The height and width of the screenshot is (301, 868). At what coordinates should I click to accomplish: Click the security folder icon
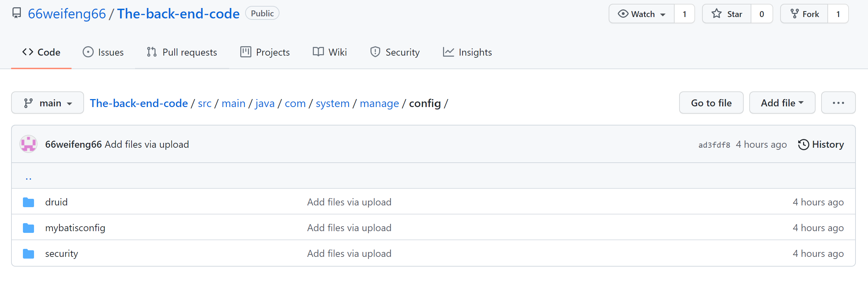coord(28,254)
